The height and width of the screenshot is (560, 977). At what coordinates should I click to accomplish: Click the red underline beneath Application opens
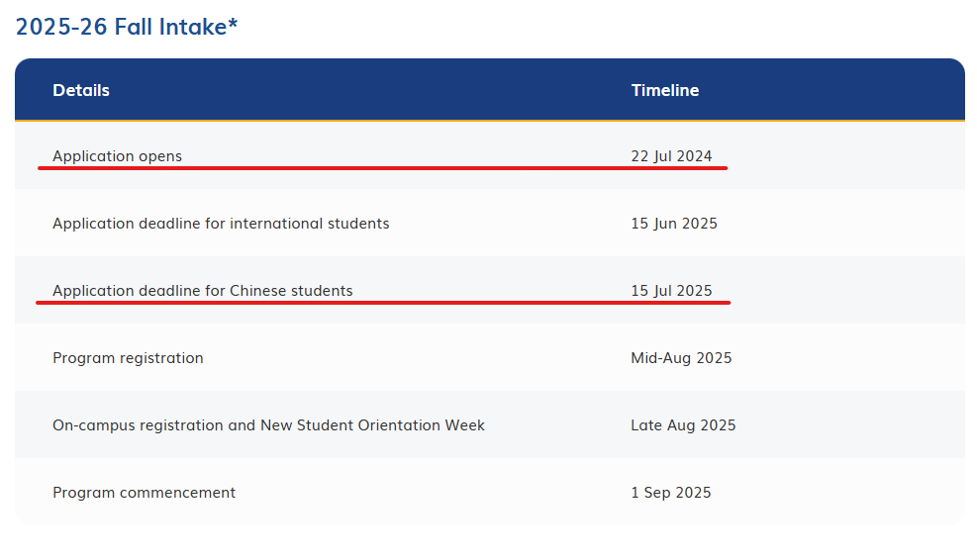[x=382, y=167]
